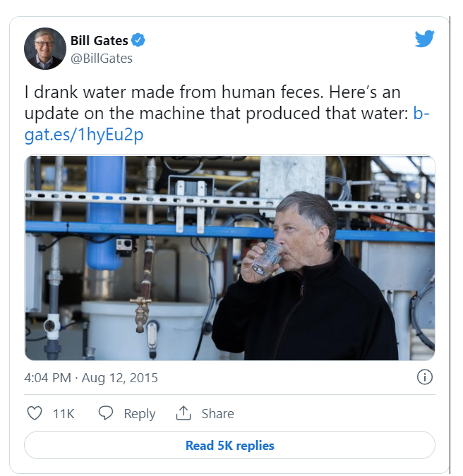Click the 11K likes count

click(x=64, y=414)
